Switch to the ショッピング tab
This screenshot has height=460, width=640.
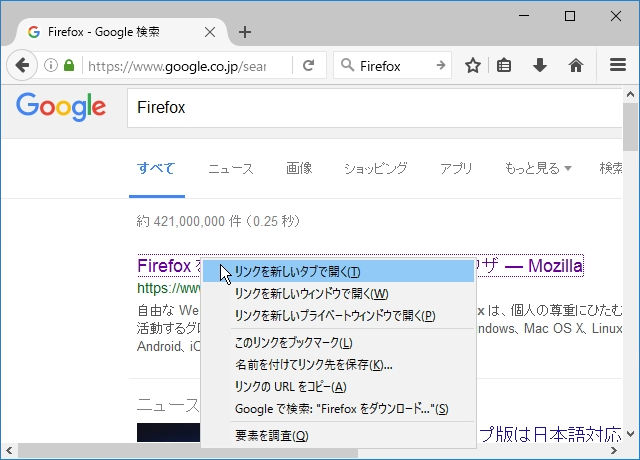[x=376, y=168]
